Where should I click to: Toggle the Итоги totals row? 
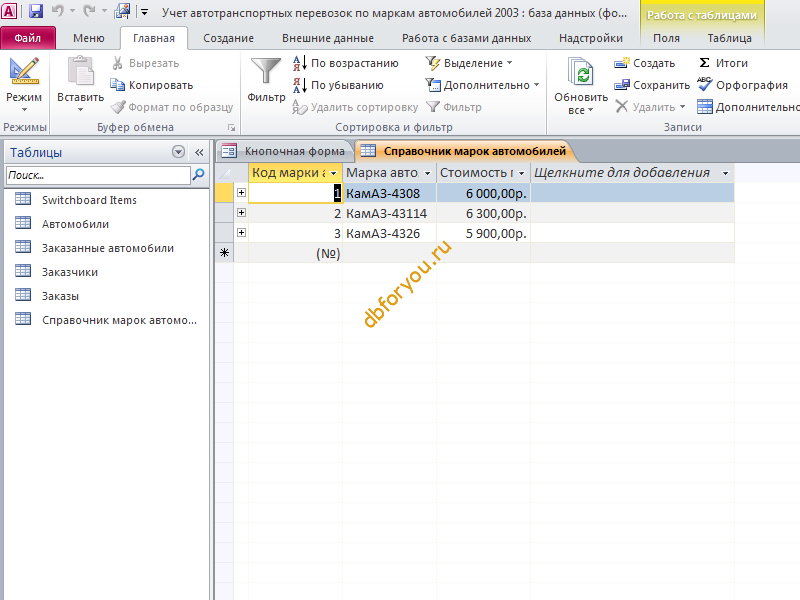722,63
